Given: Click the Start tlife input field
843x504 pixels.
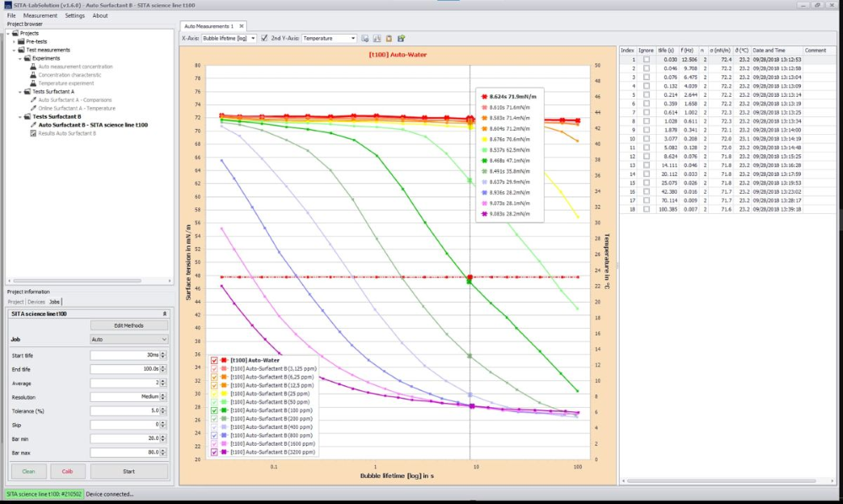Looking at the screenshot, I should click(x=125, y=354).
